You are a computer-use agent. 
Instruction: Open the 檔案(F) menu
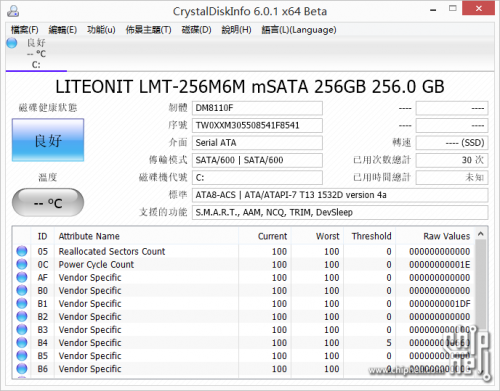point(24,30)
